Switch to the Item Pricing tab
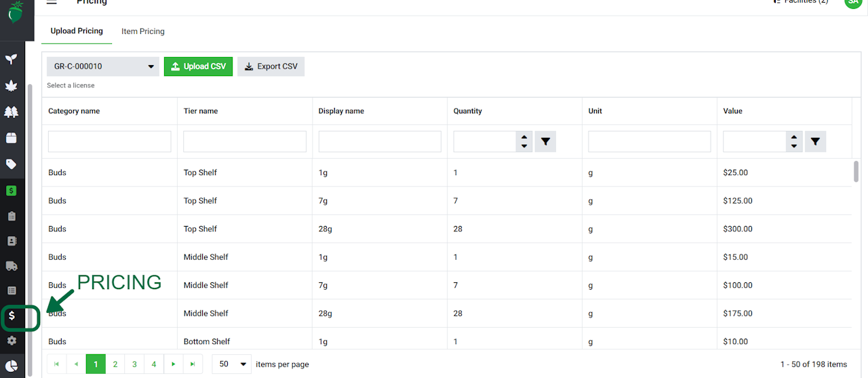The height and width of the screenshot is (378, 868). click(x=143, y=31)
